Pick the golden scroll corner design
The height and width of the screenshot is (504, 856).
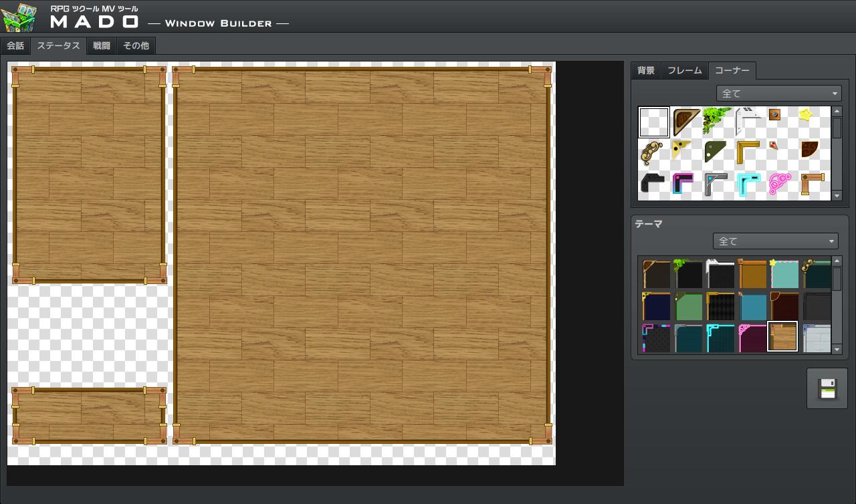coord(653,152)
